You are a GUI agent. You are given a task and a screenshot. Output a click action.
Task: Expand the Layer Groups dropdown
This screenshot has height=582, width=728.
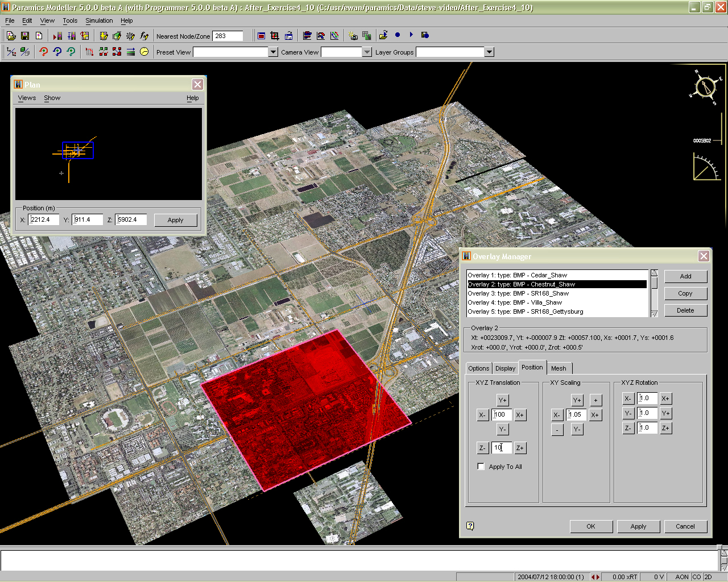pos(489,52)
